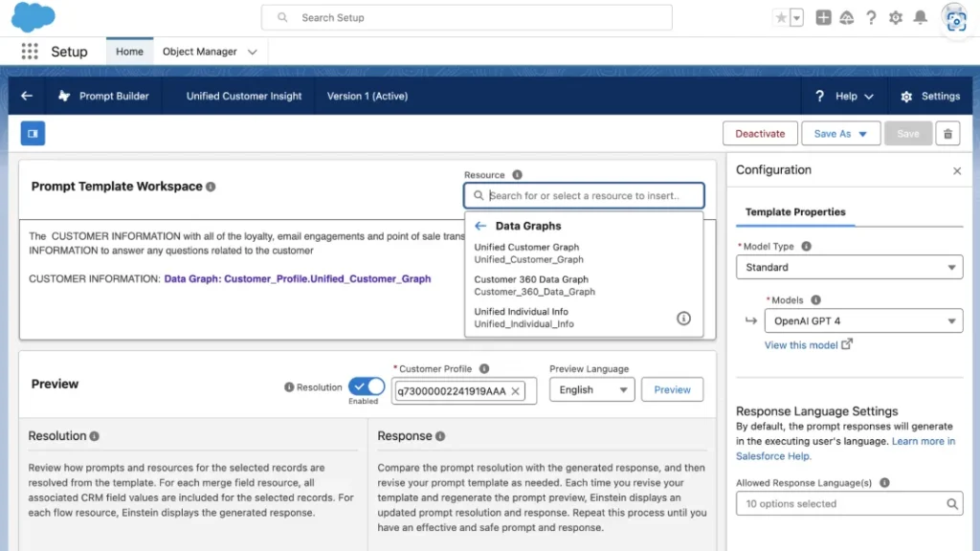The width and height of the screenshot is (980, 551).
Task: Delete template using trash icon
Action: 947,134
